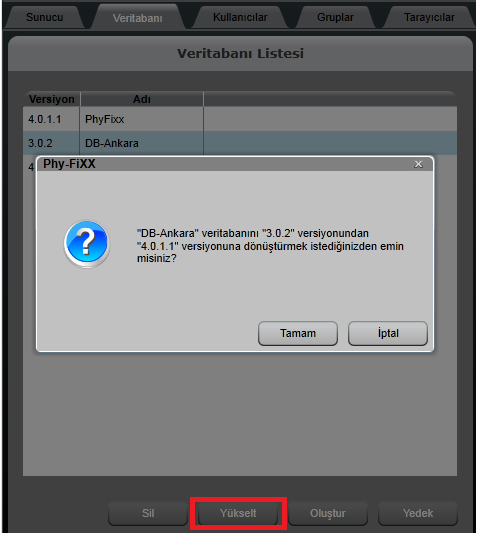Click the 3.0.2 version cell
Screen dimensions: 477x533
40,143
